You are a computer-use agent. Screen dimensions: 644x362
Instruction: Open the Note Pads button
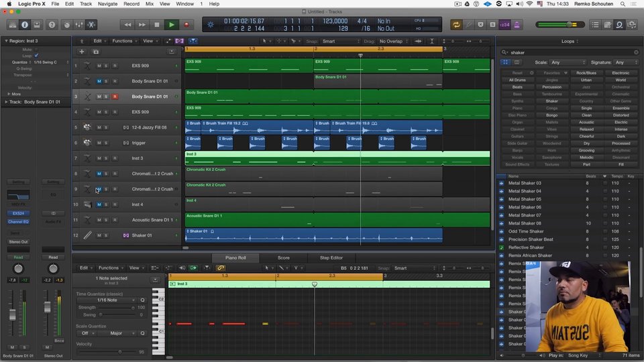(607, 25)
